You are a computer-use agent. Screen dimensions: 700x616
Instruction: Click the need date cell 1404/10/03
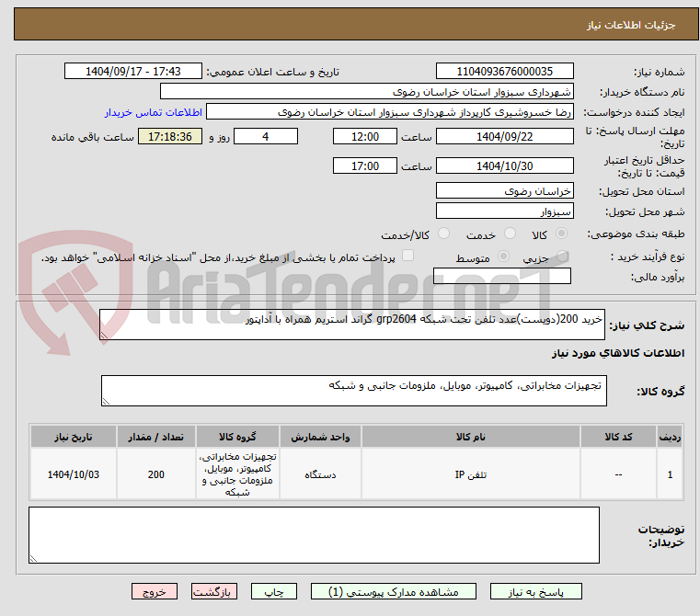pyautogui.click(x=74, y=474)
